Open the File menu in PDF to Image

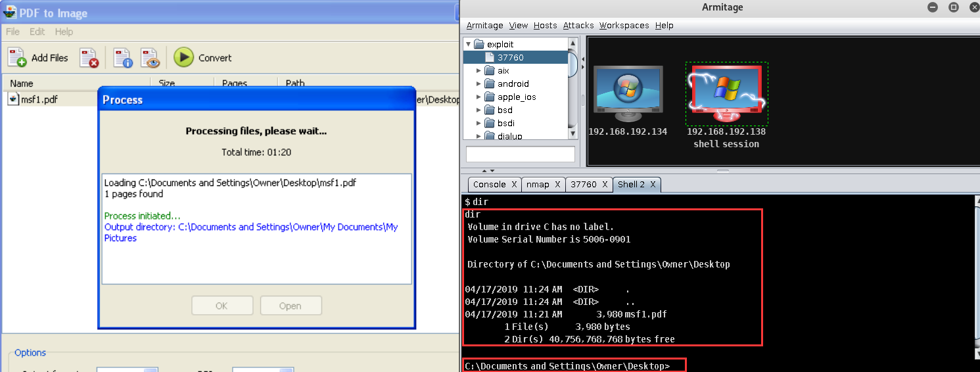pyautogui.click(x=12, y=32)
